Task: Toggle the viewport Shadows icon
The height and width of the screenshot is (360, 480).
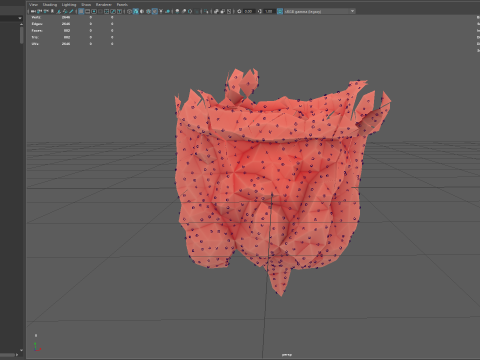Action: click(x=168, y=11)
